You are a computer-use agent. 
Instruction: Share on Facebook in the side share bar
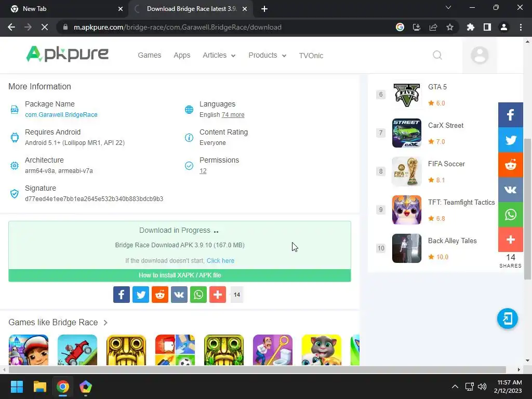coord(510,115)
